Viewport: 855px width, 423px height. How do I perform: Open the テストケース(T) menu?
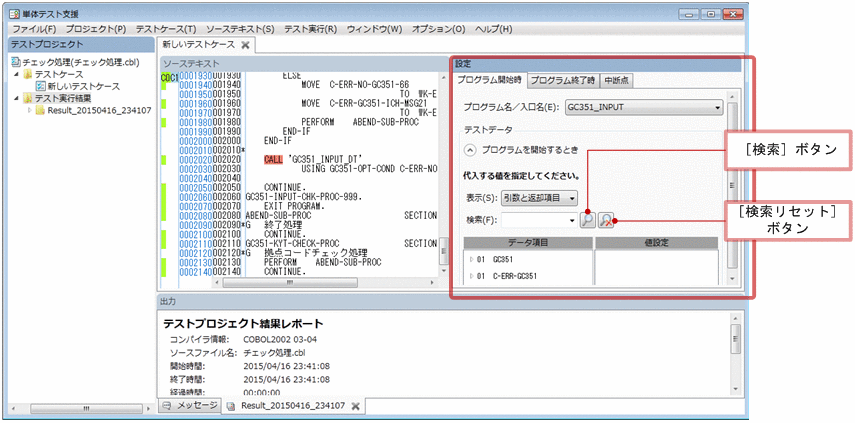tap(166, 29)
